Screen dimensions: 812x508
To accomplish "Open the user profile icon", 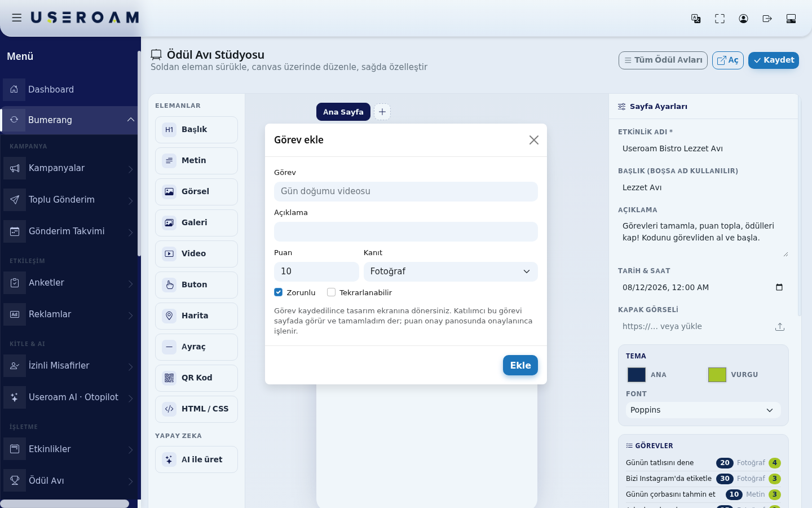I will point(743,19).
